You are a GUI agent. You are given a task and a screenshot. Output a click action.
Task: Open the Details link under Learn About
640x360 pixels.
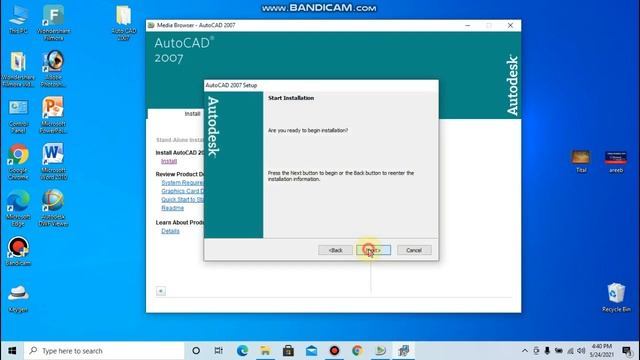coord(170,231)
